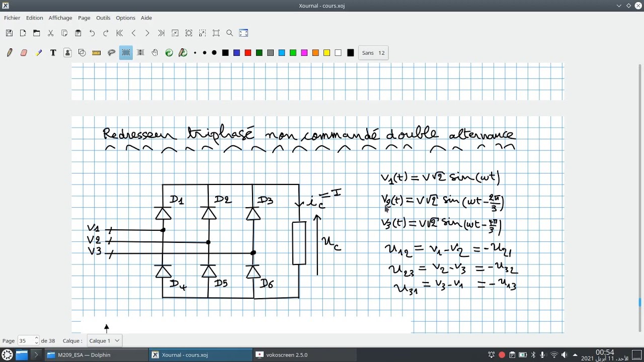Jump to the first page
Viewport: 644px width, 362px height.
click(120, 33)
